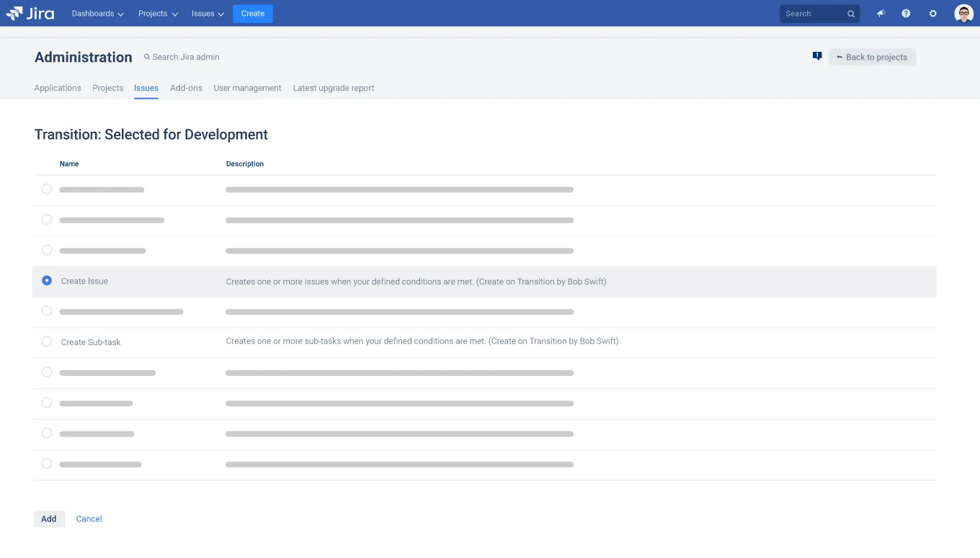Screen dimensions: 980x558
Task: Click the Create Sub-task name label
Action: point(91,342)
